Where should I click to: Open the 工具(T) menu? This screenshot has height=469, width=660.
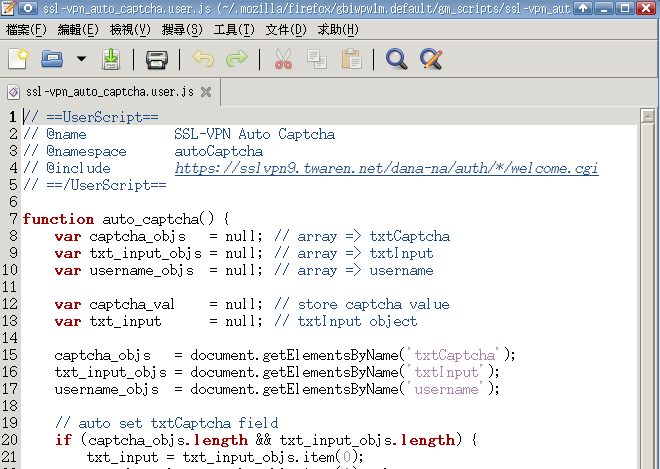[233, 30]
